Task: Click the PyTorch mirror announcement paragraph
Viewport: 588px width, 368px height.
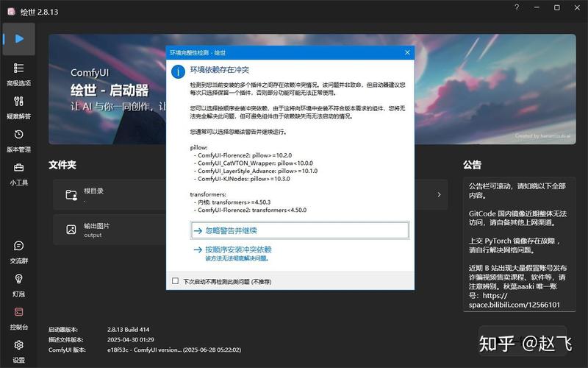Action: coord(514,245)
